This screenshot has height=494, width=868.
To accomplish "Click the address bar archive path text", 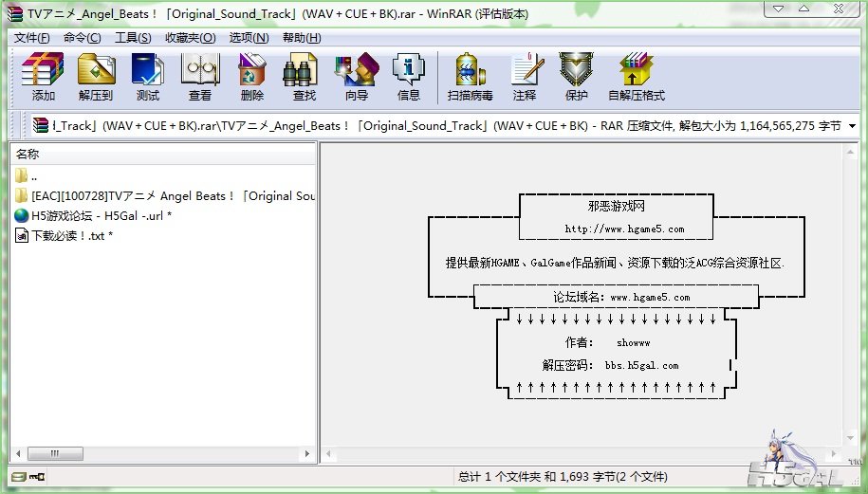I will click(x=446, y=125).
